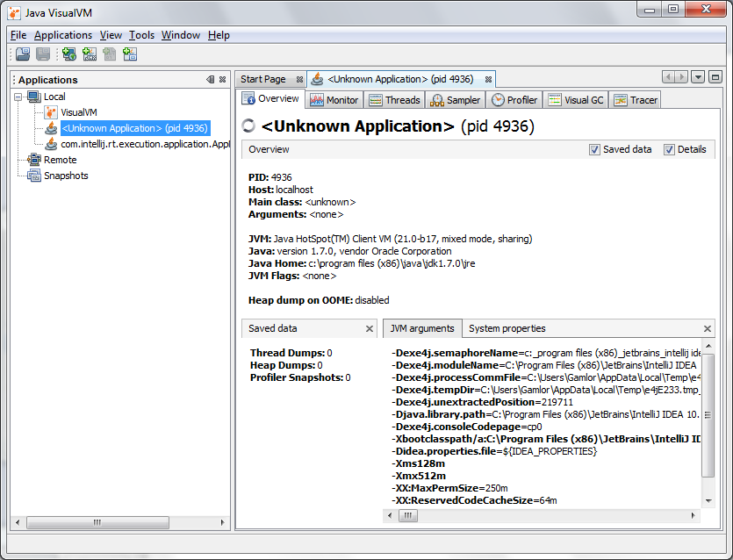Maximize the document window area
The image size is (733, 560).
click(715, 76)
